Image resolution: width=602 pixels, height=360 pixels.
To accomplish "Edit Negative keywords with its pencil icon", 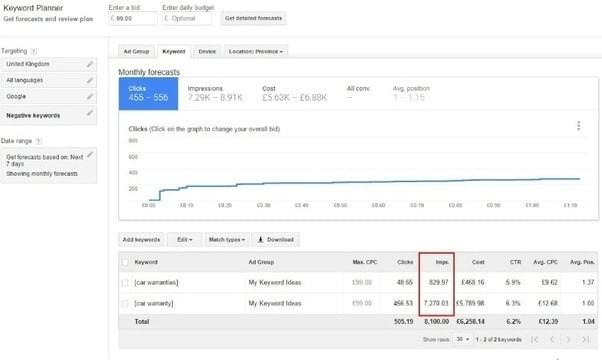I will coord(89,113).
